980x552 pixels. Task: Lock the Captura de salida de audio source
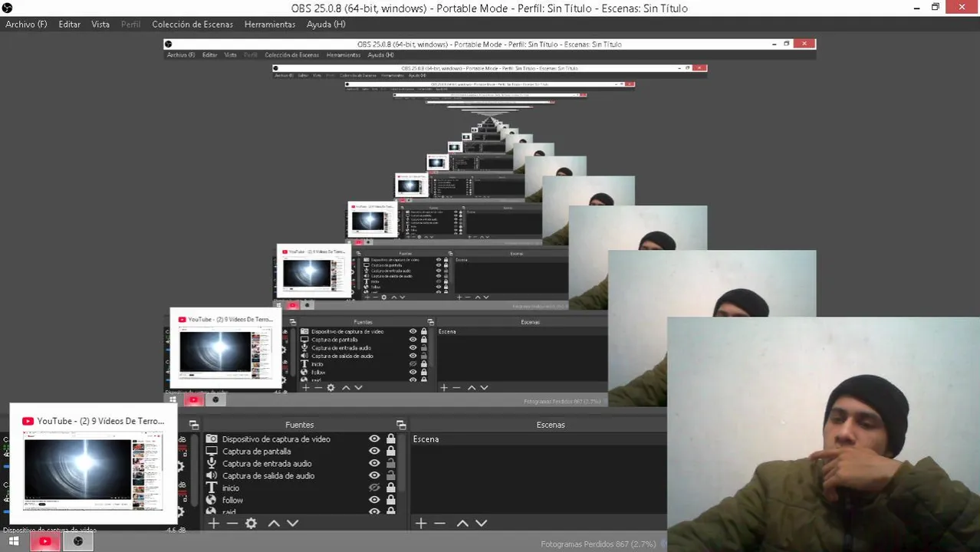point(390,476)
